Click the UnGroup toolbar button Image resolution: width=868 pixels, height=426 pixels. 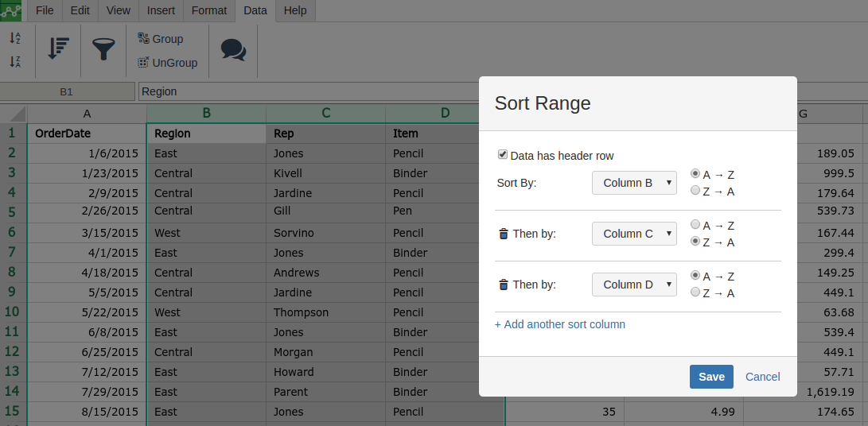click(x=167, y=63)
